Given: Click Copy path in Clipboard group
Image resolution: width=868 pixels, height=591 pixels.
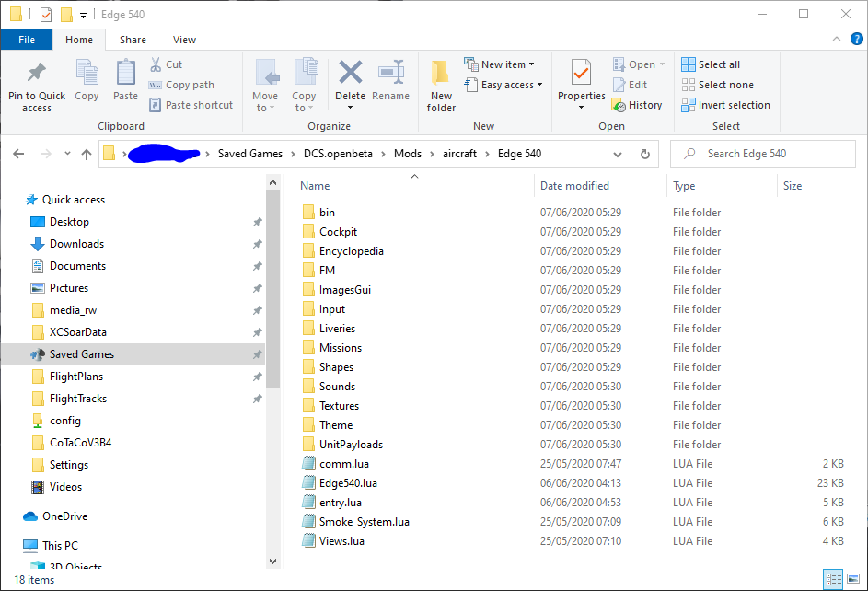Looking at the screenshot, I should pyautogui.click(x=181, y=85).
